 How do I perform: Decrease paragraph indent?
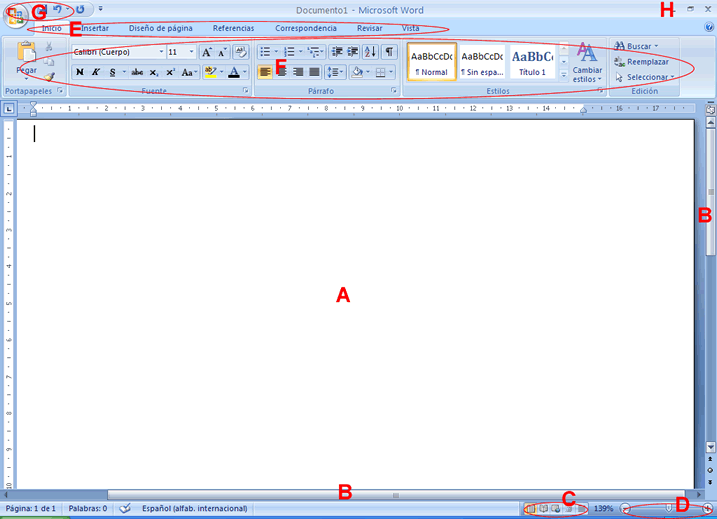(x=337, y=52)
